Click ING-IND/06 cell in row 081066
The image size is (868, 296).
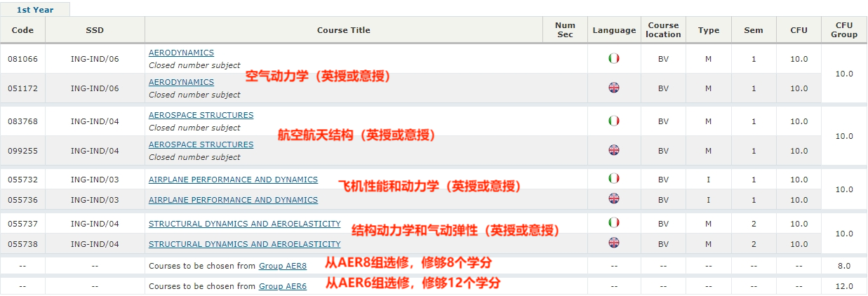(95, 59)
